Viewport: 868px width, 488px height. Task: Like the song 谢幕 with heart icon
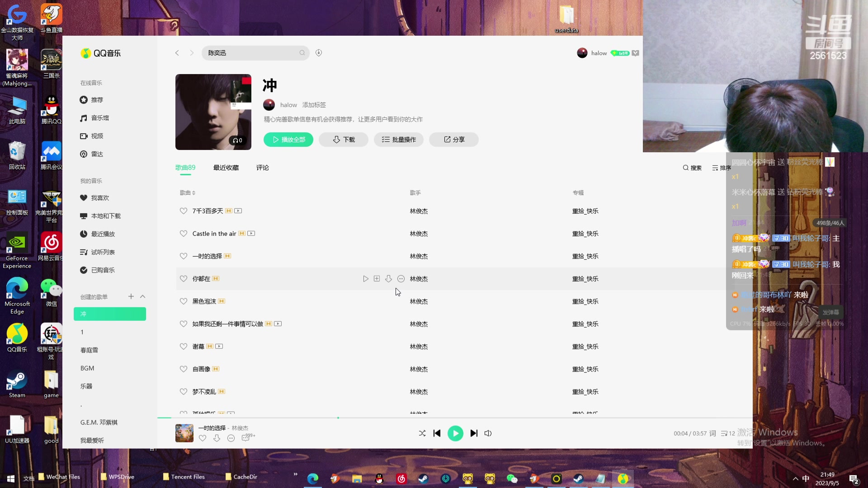click(x=183, y=347)
